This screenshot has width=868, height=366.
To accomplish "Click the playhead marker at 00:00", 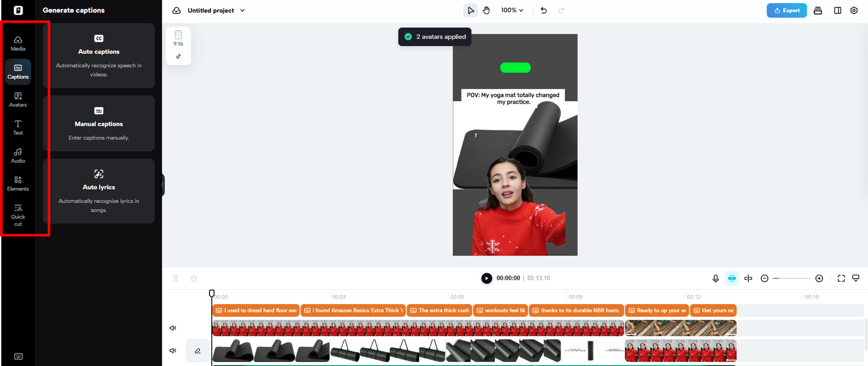I will point(211,293).
